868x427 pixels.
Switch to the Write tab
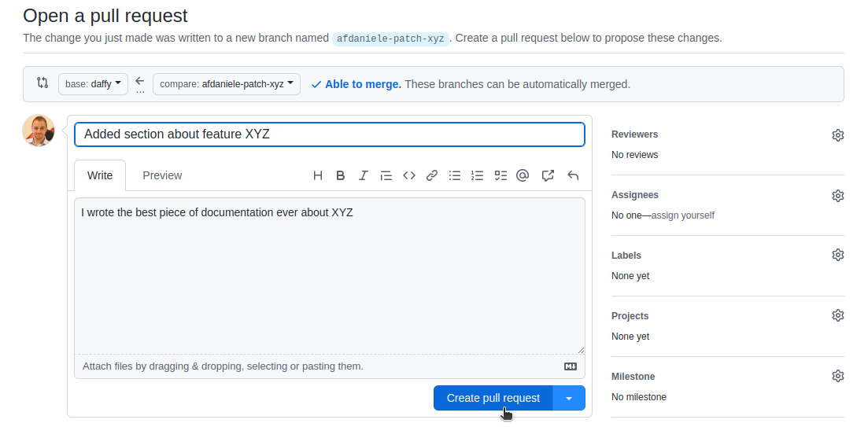pyautogui.click(x=100, y=175)
